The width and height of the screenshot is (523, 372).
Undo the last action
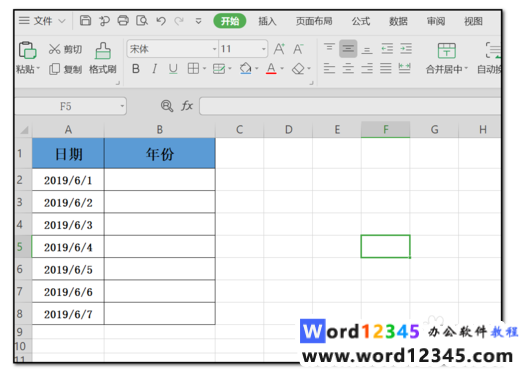(161, 21)
